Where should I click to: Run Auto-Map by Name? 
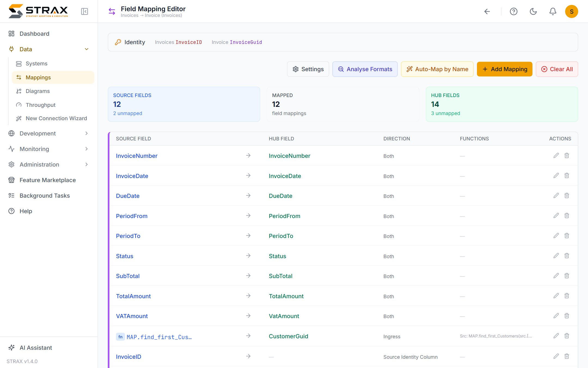click(437, 69)
